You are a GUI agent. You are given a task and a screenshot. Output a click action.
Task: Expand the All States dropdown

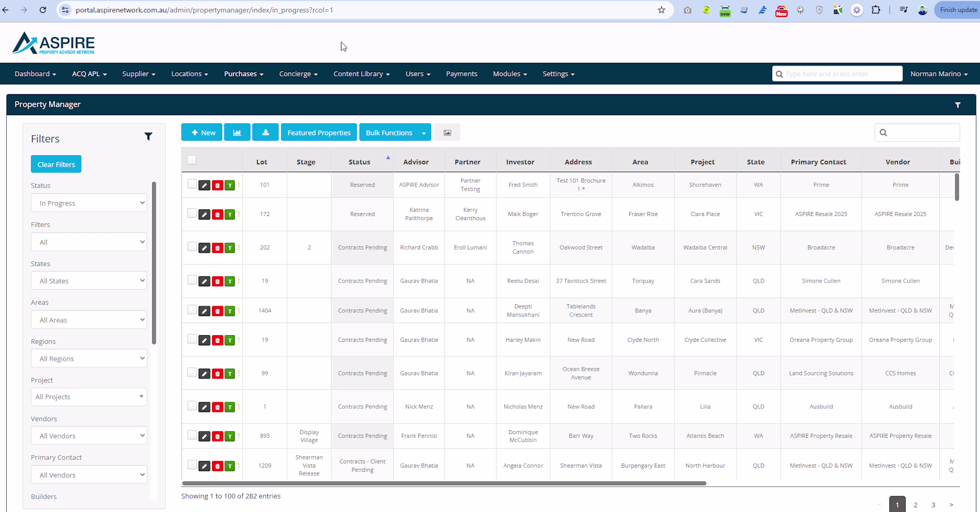tap(89, 281)
